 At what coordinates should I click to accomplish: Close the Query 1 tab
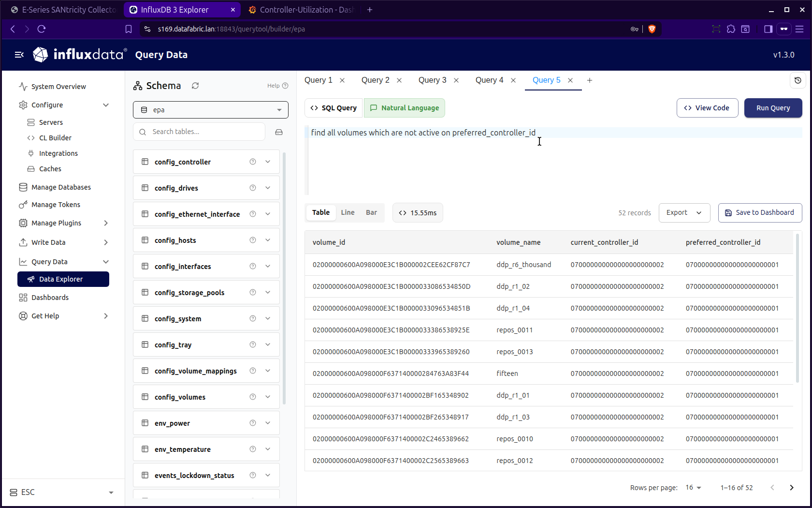(342, 80)
